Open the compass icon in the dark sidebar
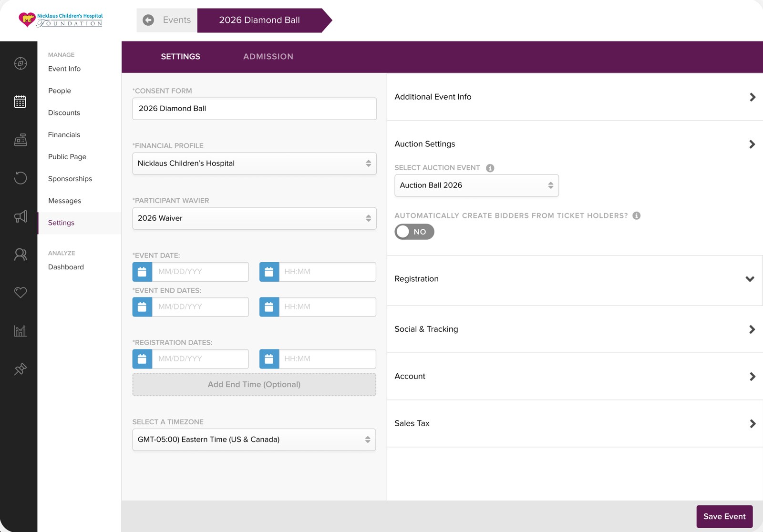 point(21,63)
